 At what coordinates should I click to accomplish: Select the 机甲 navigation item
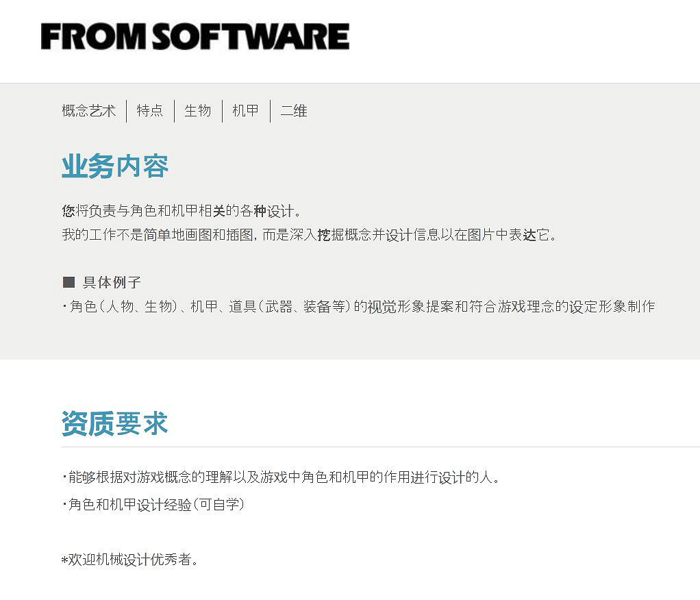[245, 110]
